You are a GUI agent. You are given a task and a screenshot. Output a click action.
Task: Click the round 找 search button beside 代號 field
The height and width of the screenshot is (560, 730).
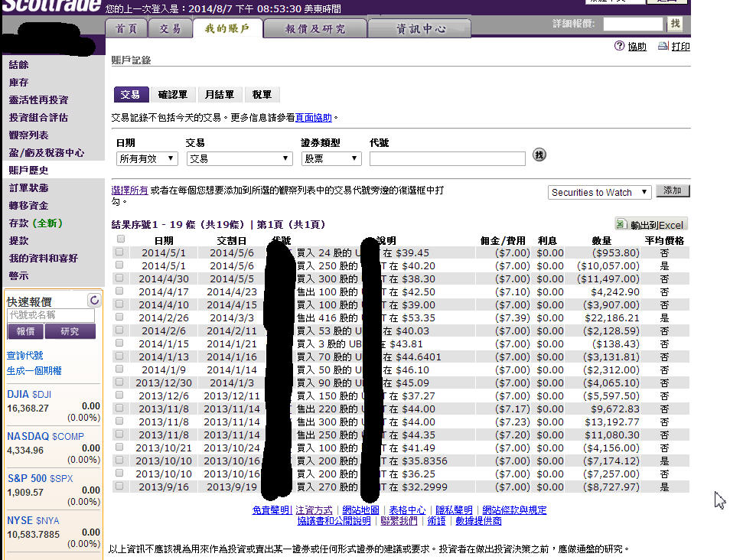click(539, 155)
